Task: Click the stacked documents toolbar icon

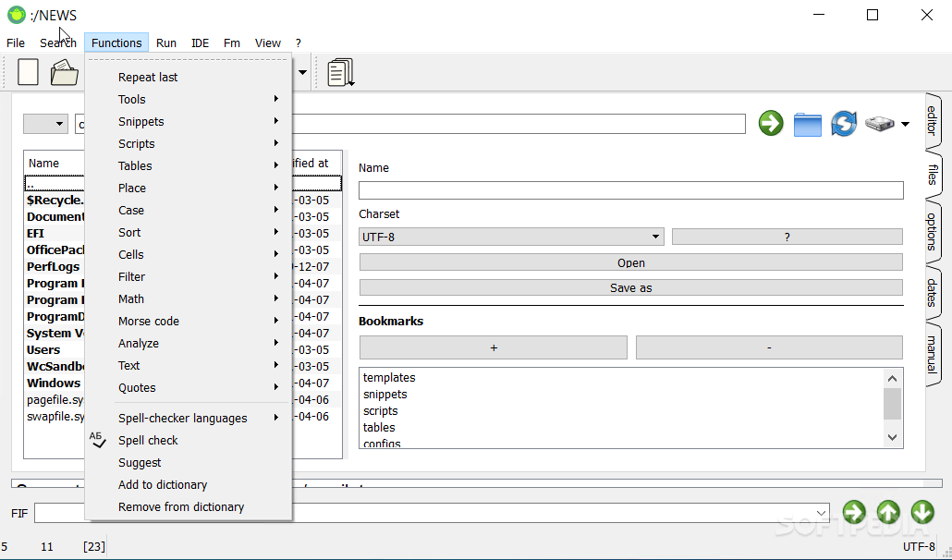Action: 341,72
